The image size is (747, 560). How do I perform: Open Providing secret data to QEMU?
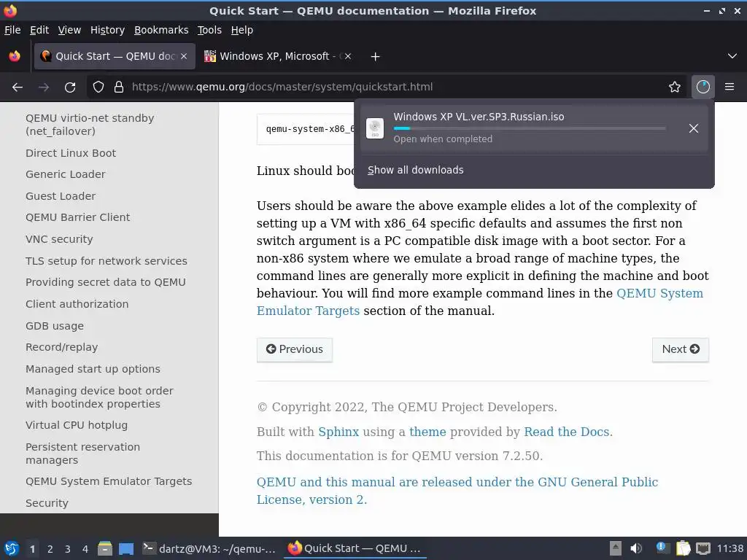(105, 282)
